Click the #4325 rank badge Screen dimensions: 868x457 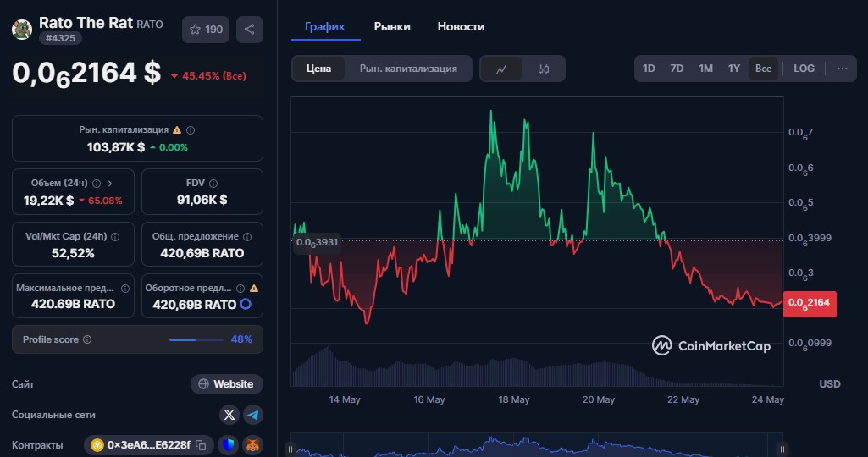point(60,38)
